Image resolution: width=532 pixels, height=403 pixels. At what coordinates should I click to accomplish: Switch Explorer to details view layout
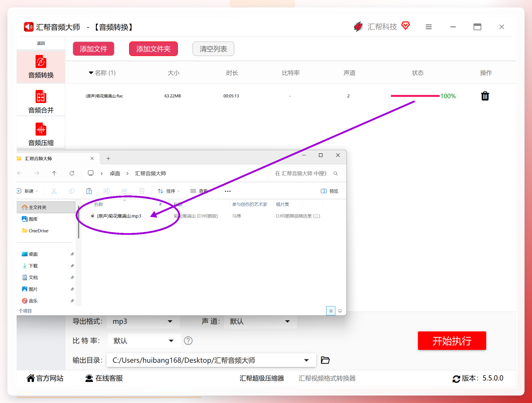click(x=331, y=311)
